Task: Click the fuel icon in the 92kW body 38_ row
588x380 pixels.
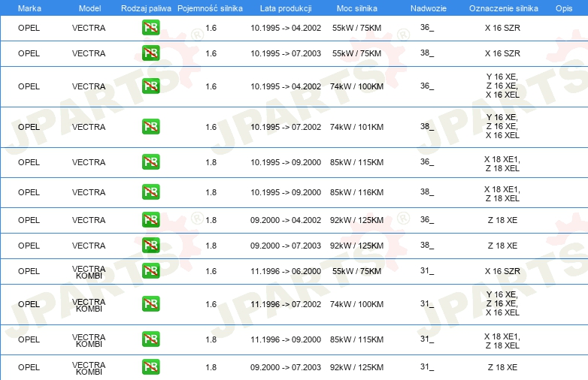Action: [150, 246]
